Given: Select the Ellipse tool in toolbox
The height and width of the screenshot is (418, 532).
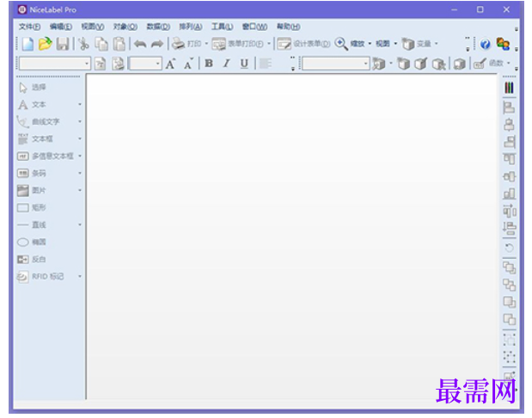Looking at the screenshot, I should pyautogui.click(x=32, y=242).
